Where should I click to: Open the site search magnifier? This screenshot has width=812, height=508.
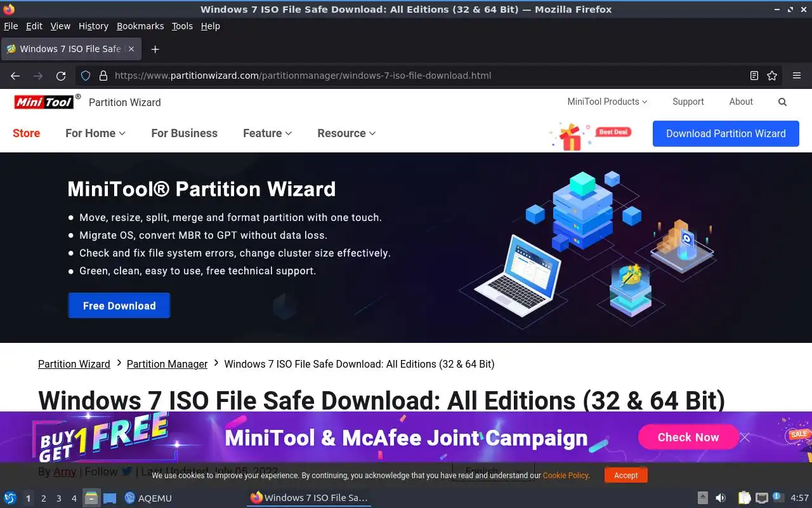coord(782,102)
